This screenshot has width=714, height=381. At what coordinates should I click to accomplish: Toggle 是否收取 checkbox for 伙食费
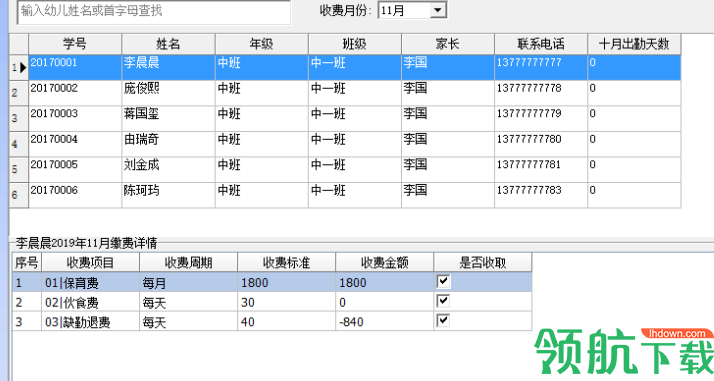443,301
